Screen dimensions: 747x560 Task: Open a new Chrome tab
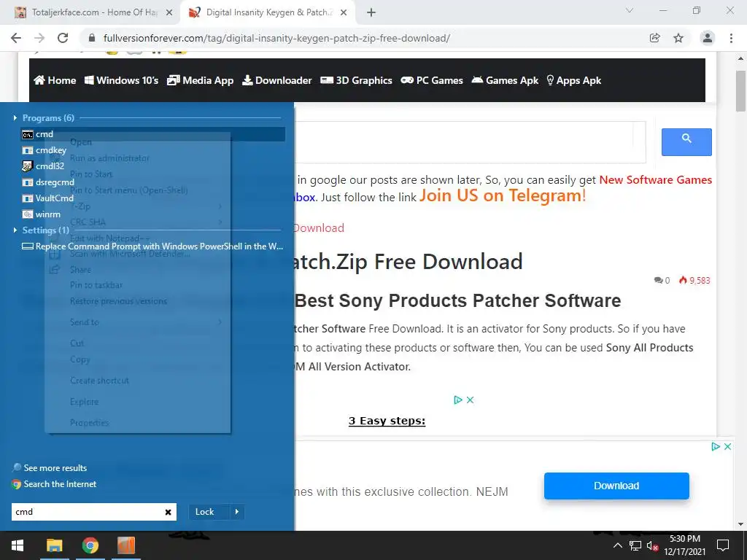coord(371,13)
